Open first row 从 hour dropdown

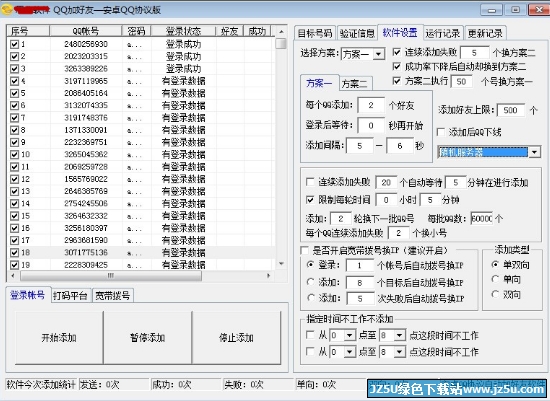pos(349,335)
